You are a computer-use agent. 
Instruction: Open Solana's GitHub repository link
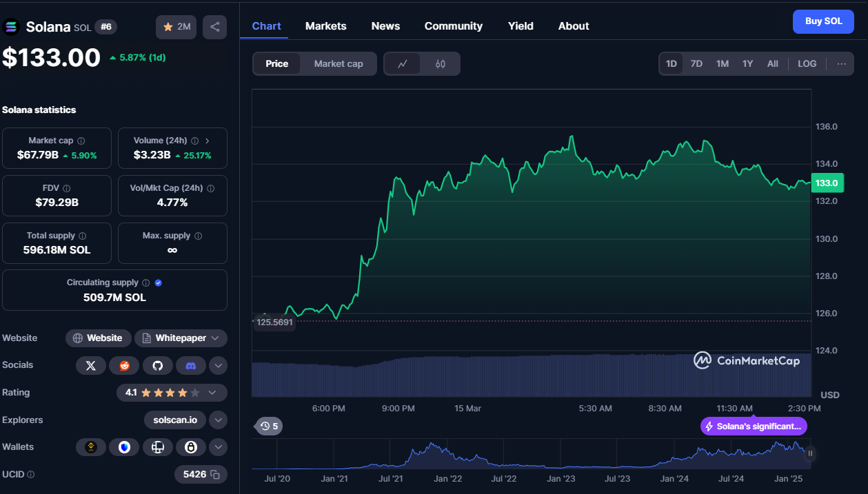coord(157,366)
